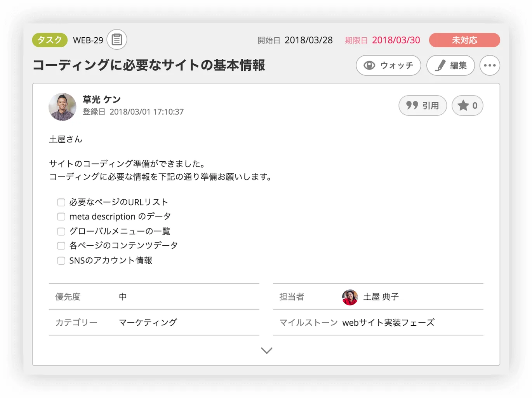This screenshot has width=532, height=398.
Task: Open the three-dot more options menu
Action: coord(490,65)
